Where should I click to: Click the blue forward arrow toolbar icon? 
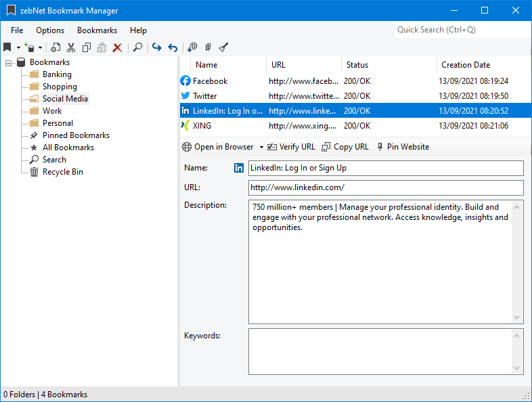click(157, 47)
